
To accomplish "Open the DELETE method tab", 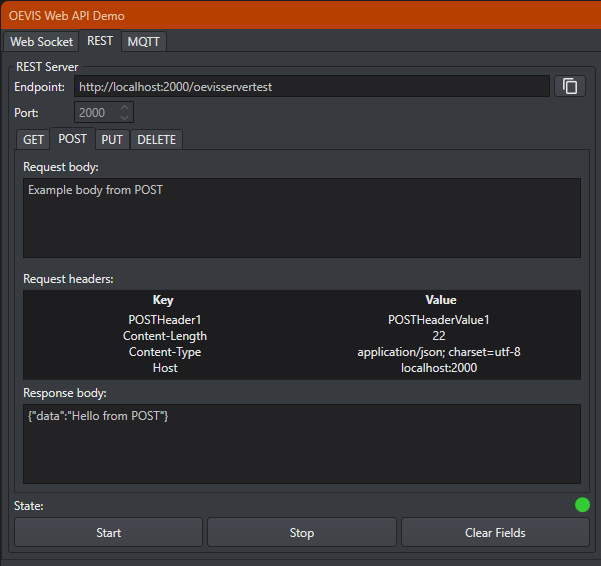I will (156, 139).
